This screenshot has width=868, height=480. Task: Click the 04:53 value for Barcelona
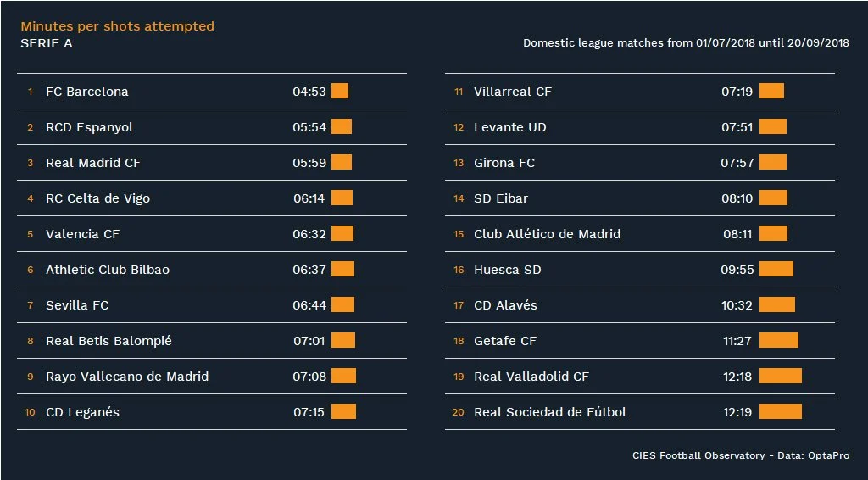click(309, 92)
